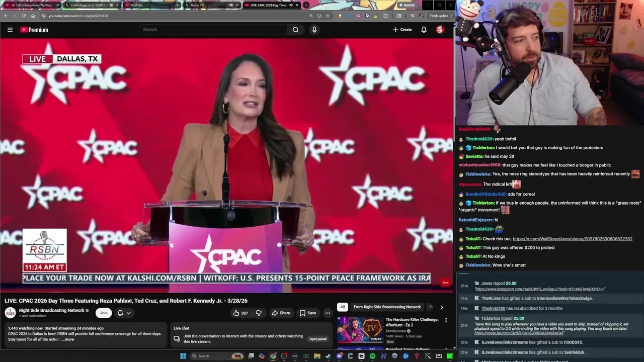Click the YouTube search field
The image size is (644, 362).
214,30
